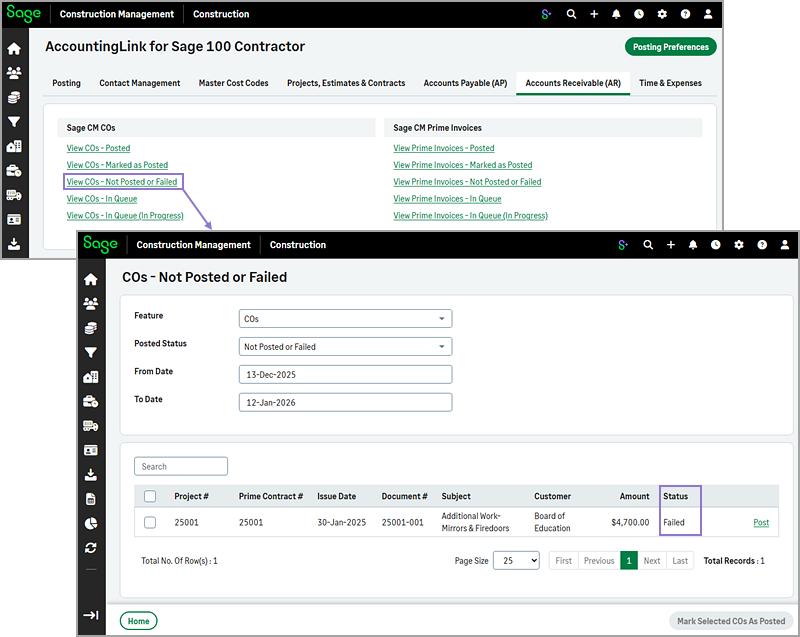Open the search magnifier in front top bar
Screen dimensions: 800x637
pyautogui.click(x=648, y=244)
